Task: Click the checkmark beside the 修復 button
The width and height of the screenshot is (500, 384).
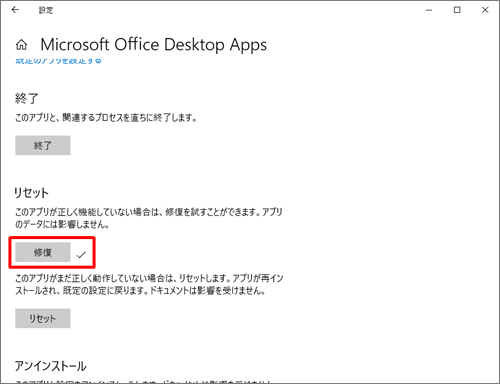Action: point(81,255)
